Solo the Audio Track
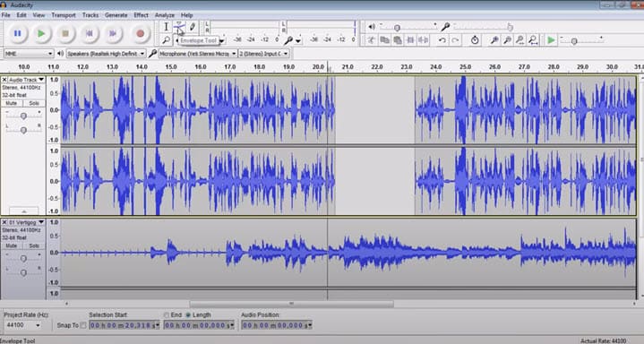 click(34, 103)
